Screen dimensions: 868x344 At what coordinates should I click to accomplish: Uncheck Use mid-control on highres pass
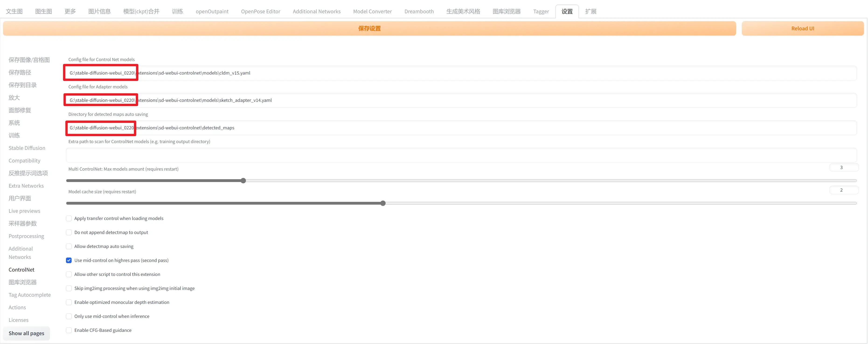point(69,260)
